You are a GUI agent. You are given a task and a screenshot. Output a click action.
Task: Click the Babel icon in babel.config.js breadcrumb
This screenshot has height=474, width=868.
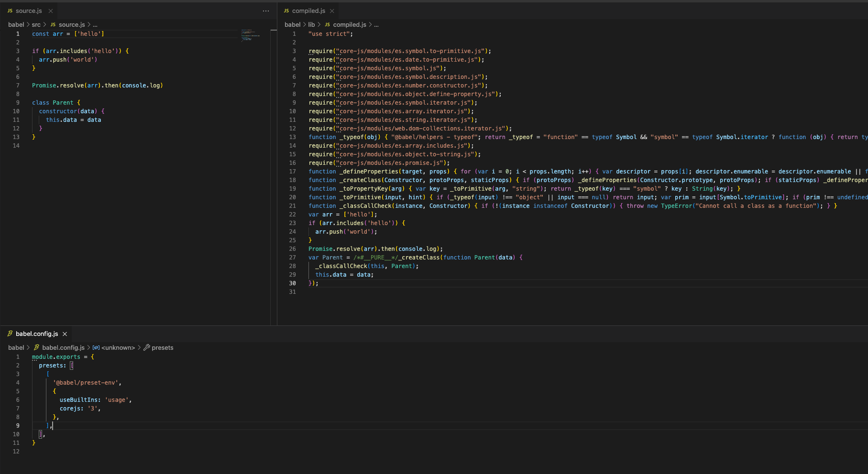pyautogui.click(x=36, y=347)
